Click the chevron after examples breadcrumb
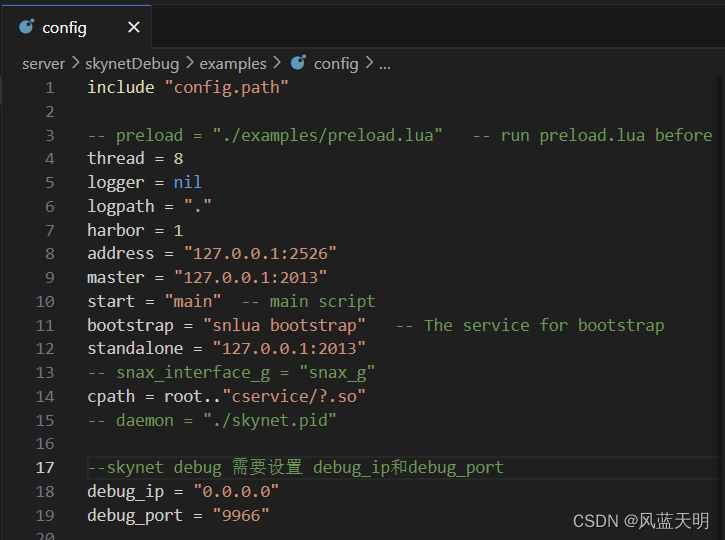This screenshot has width=725, height=540. 276,63
